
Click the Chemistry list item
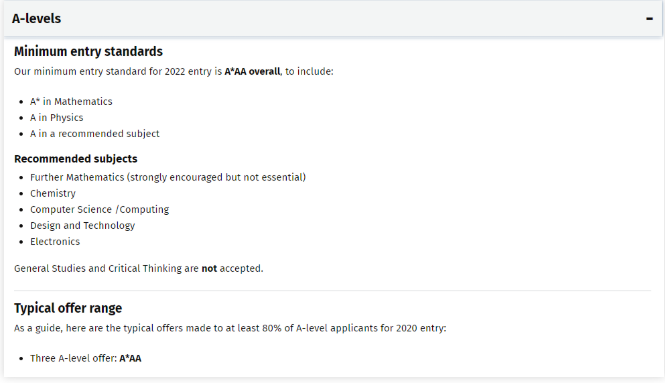[53, 193]
